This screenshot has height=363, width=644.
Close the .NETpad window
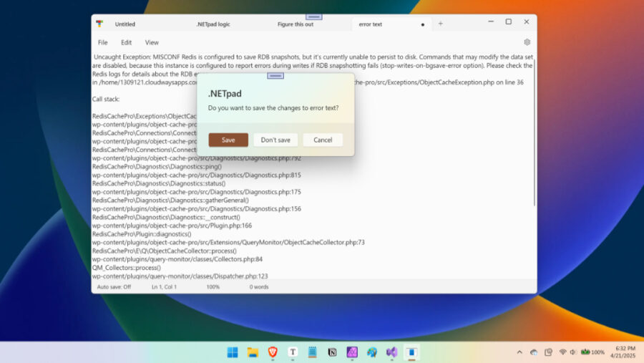527,21
